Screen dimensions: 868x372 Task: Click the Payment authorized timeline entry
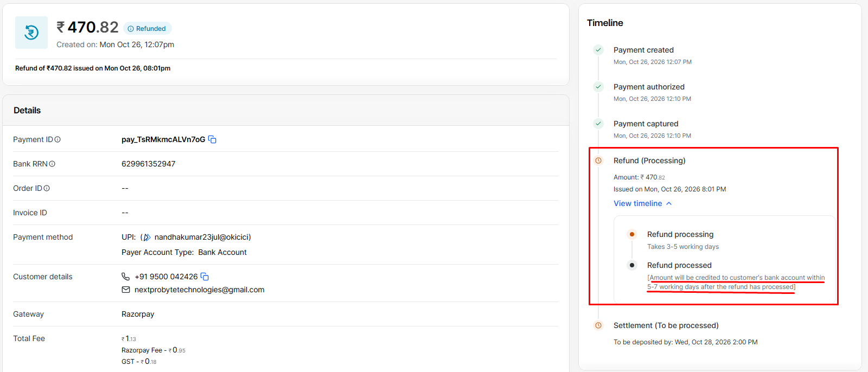[652, 92]
